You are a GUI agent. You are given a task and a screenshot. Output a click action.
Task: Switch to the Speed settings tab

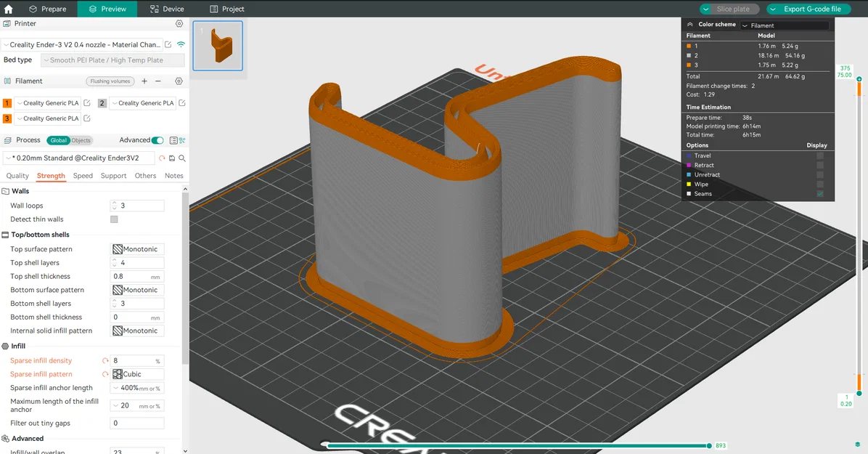point(83,176)
